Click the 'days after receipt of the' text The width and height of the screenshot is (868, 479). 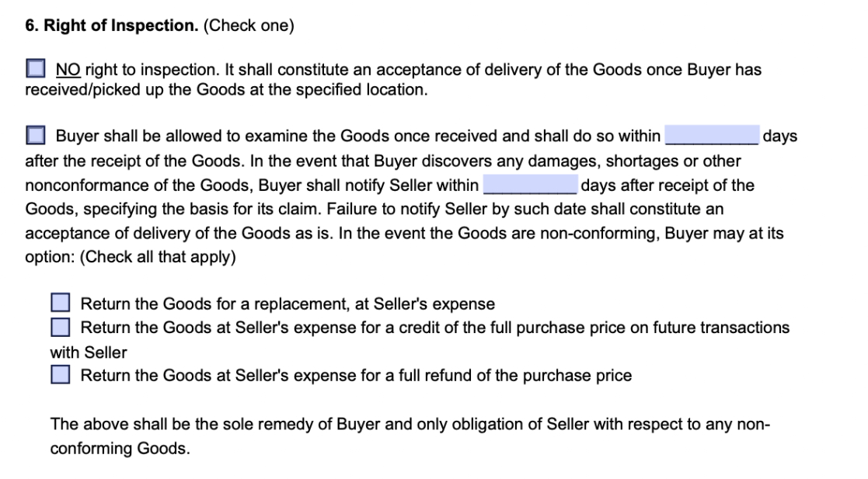click(x=668, y=186)
